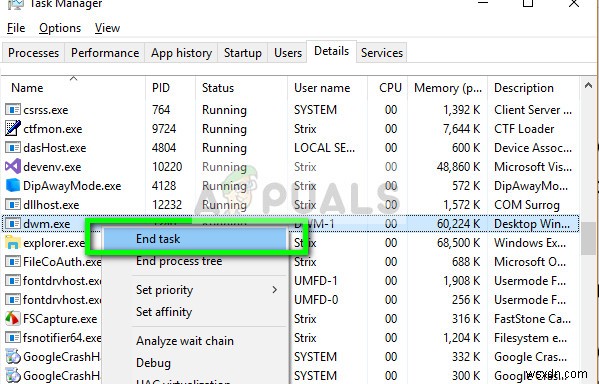Image resolution: width=599 pixels, height=384 pixels.
Task: Select the ctfmon.exe process name
Action: point(53,129)
